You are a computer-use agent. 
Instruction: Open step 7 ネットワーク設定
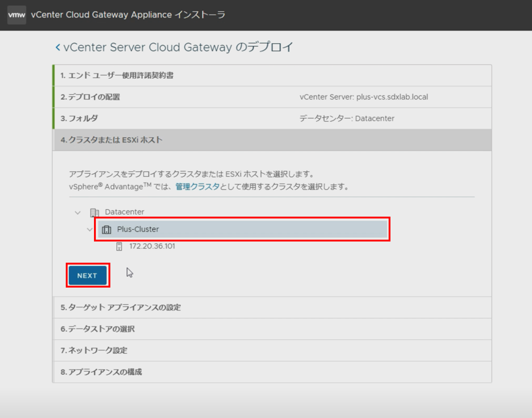click(x=272, y=350)
